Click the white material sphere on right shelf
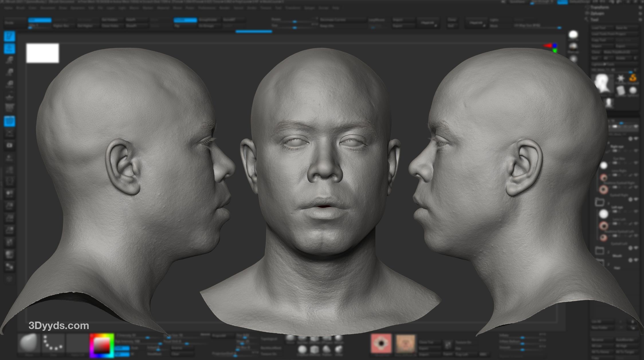This screenshot has width=644, height=360. coord(573,35)
